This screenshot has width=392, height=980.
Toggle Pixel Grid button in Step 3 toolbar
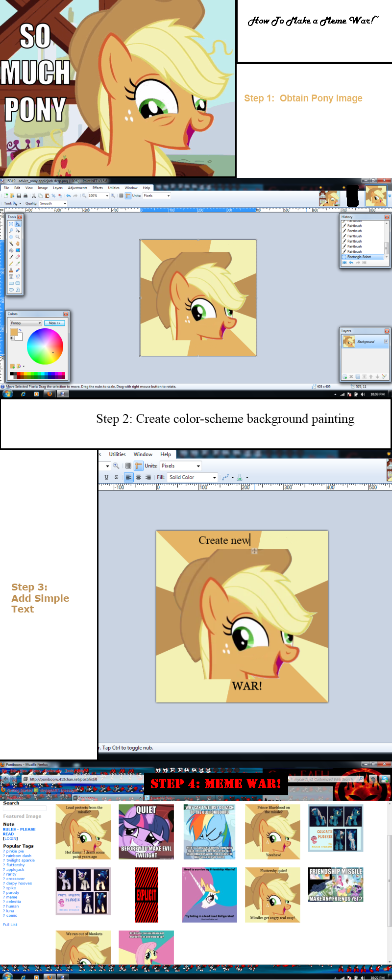(128, 466)
